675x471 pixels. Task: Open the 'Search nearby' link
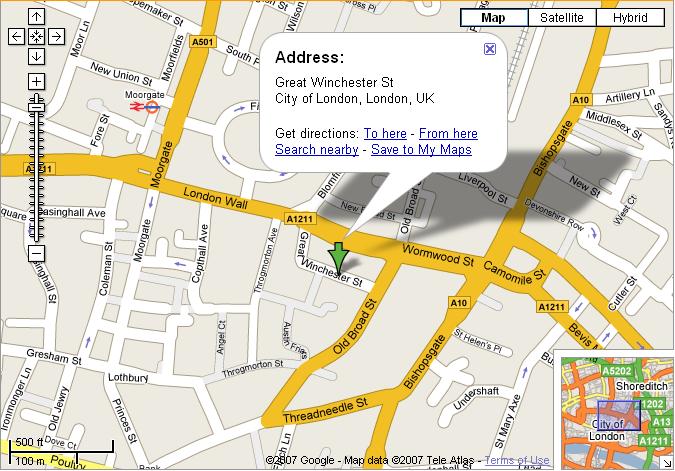pos(317,149)
